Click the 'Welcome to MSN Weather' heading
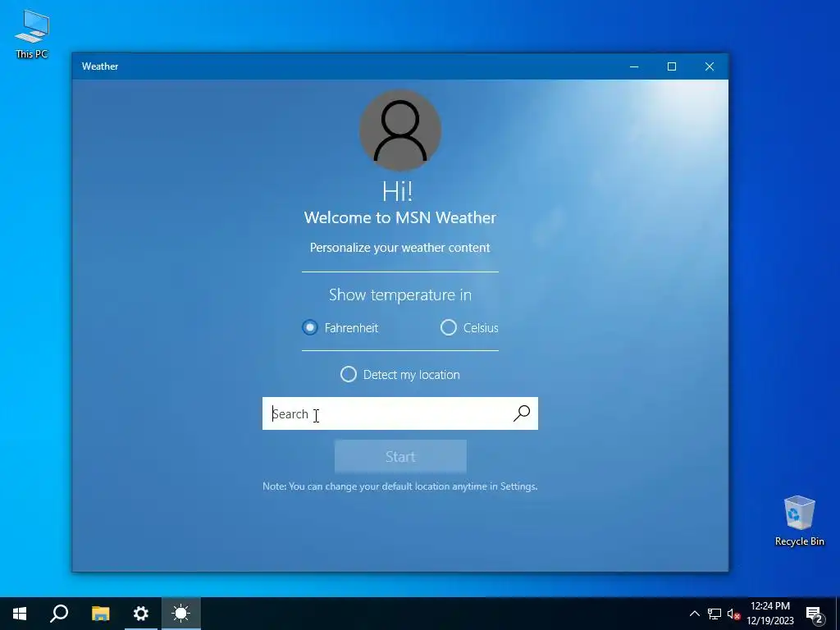This screenshot has width=840, height=630. tap(400, 217)
